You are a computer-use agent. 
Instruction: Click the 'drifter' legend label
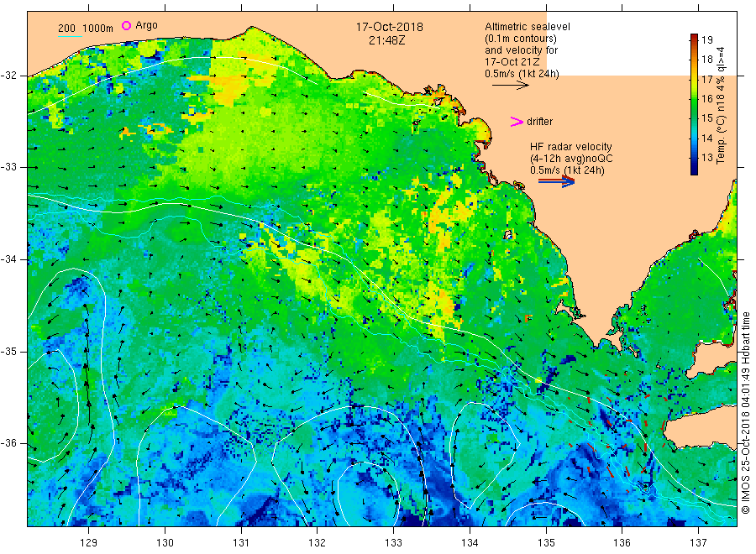click(539, 122)
